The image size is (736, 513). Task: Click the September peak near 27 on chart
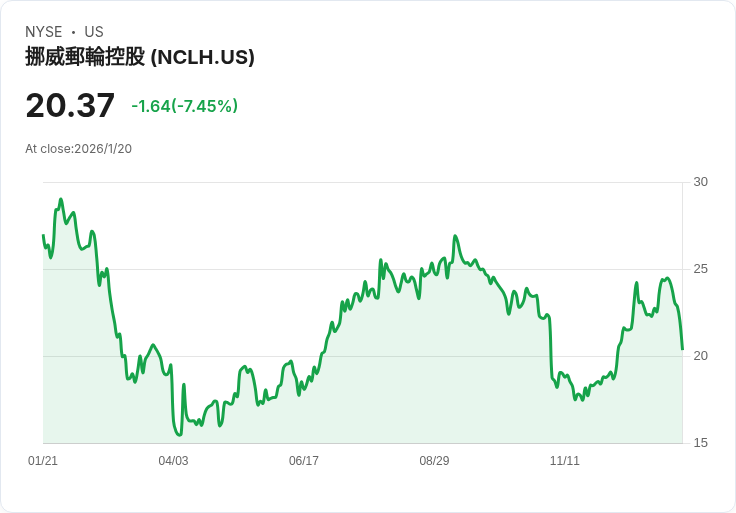(x=455, y=236)
